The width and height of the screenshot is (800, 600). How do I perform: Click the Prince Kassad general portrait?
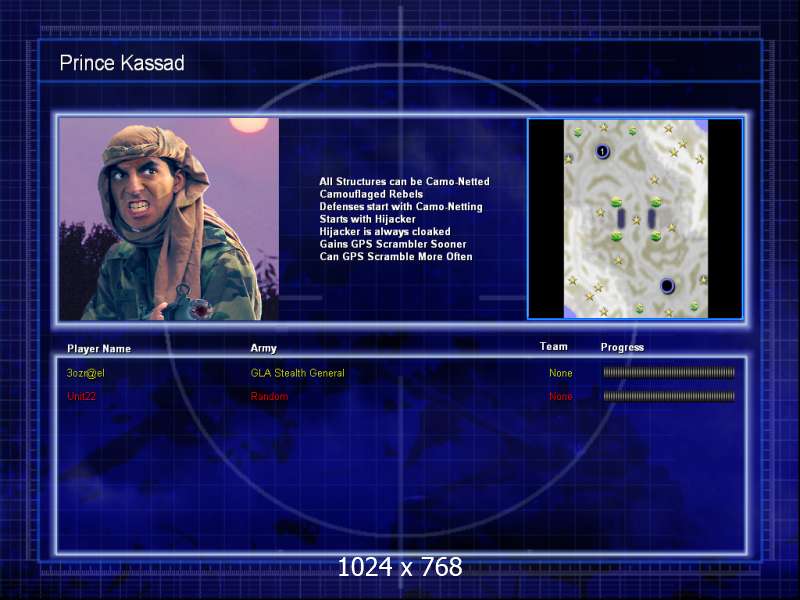pos(169,219)
